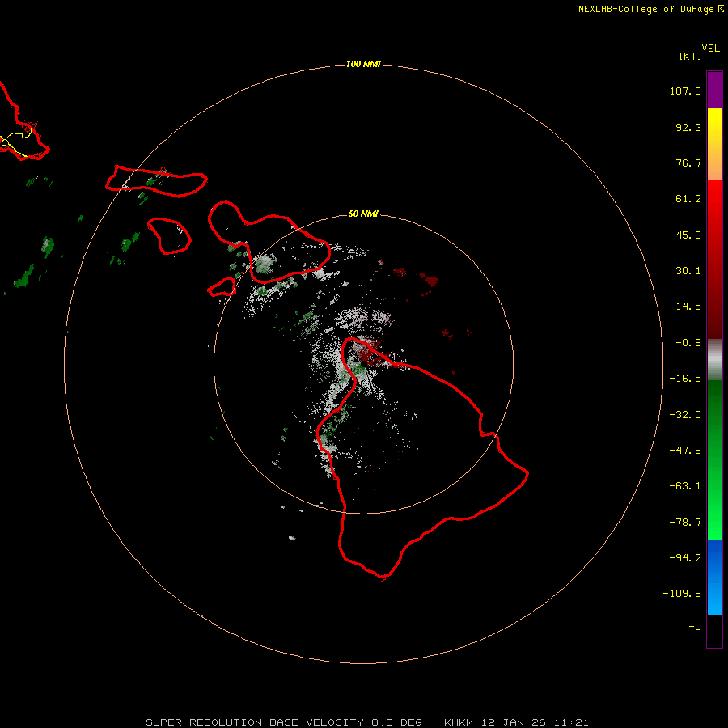The image size is (728, 728).
Task: Click the TH legend label
Action: (x=695, y=629)
